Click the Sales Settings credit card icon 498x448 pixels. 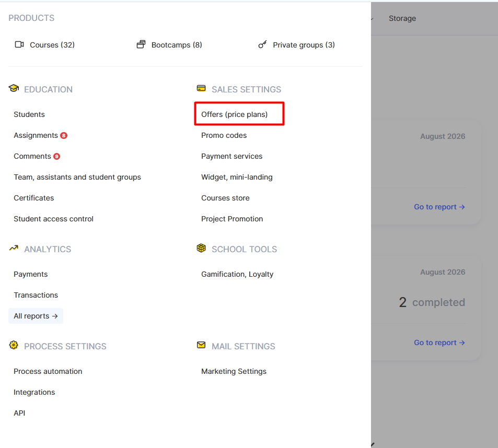click(x=201, y=88)
